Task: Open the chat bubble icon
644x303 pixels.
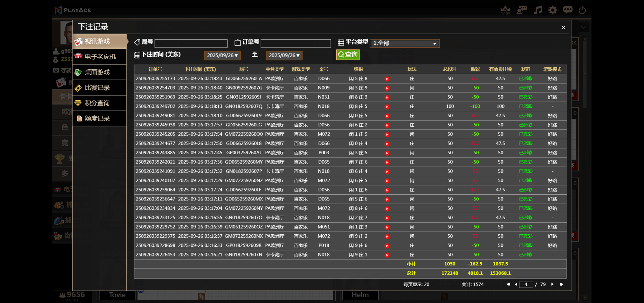Action: coord(568,10)
